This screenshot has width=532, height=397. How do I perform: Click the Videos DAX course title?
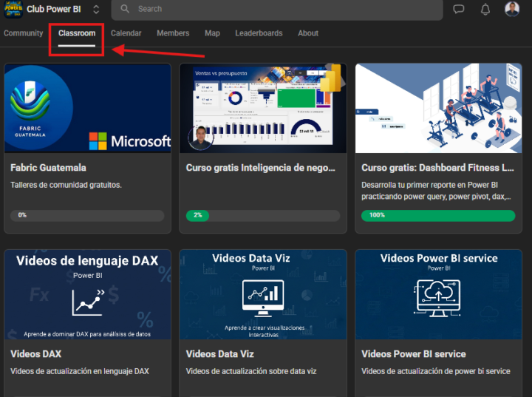coord(36,354)
